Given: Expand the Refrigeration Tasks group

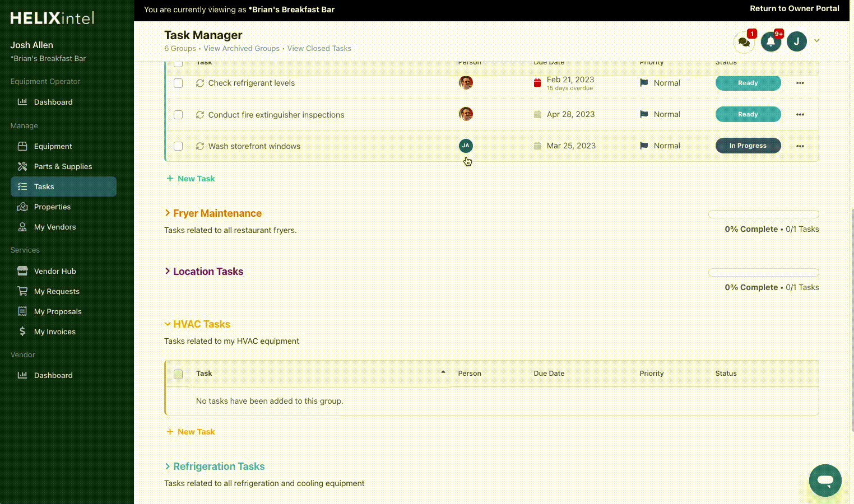Looking at the screenshot, I should (168, 466).
